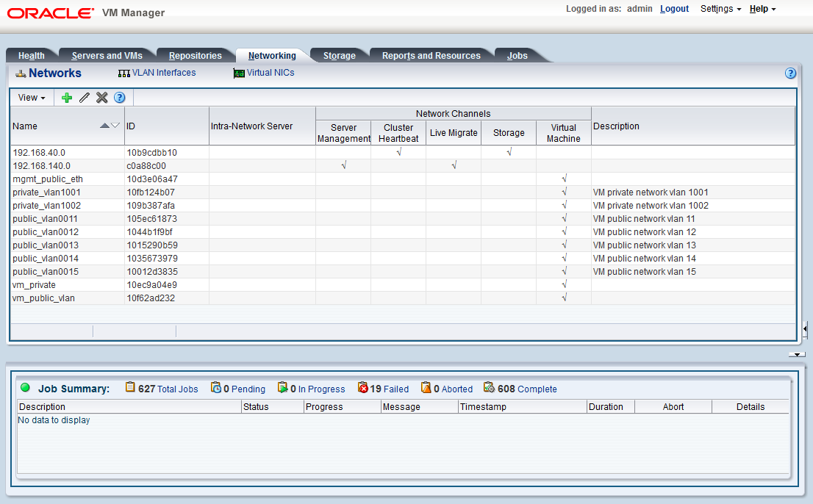Select the Virtual NICs icon
Image resolution: width=813 pixels, height=504 pixels.
coord(238,73)
